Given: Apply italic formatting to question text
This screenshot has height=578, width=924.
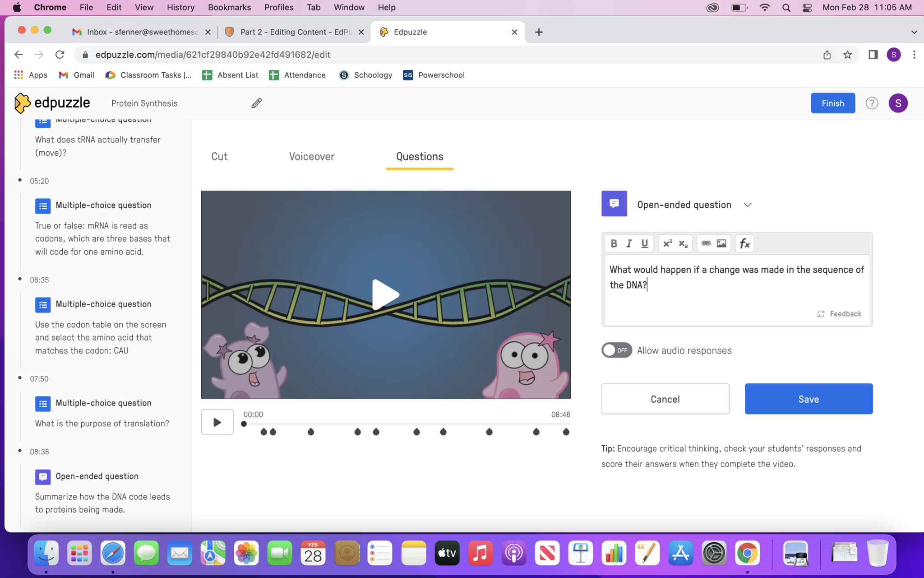Looking at the screenshot, I should click(x=629, y=243).
